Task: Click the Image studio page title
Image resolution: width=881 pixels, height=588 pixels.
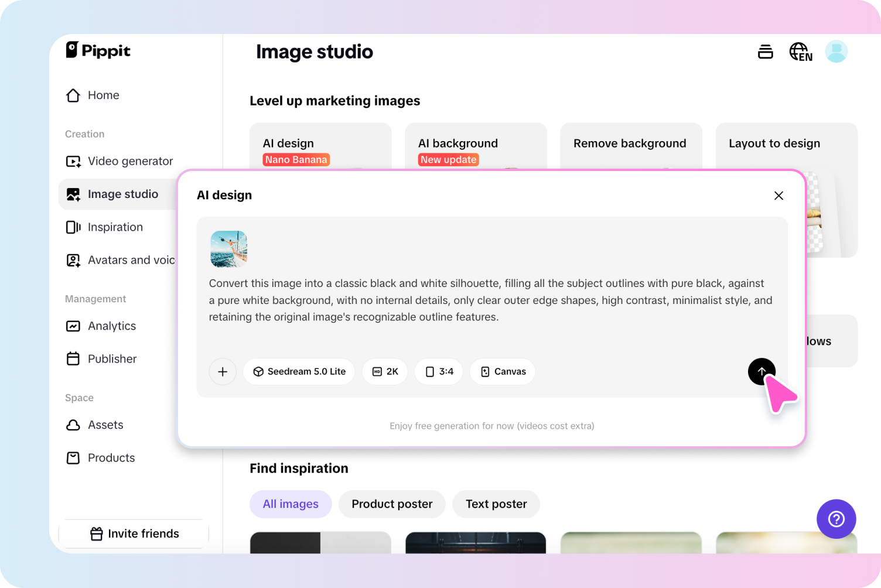Action: (x=315, y=52)
